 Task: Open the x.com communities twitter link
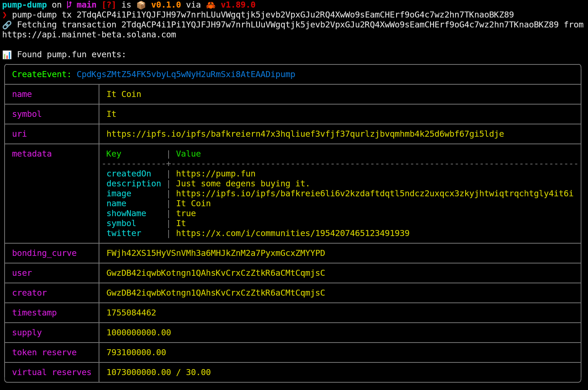(292, 233)
